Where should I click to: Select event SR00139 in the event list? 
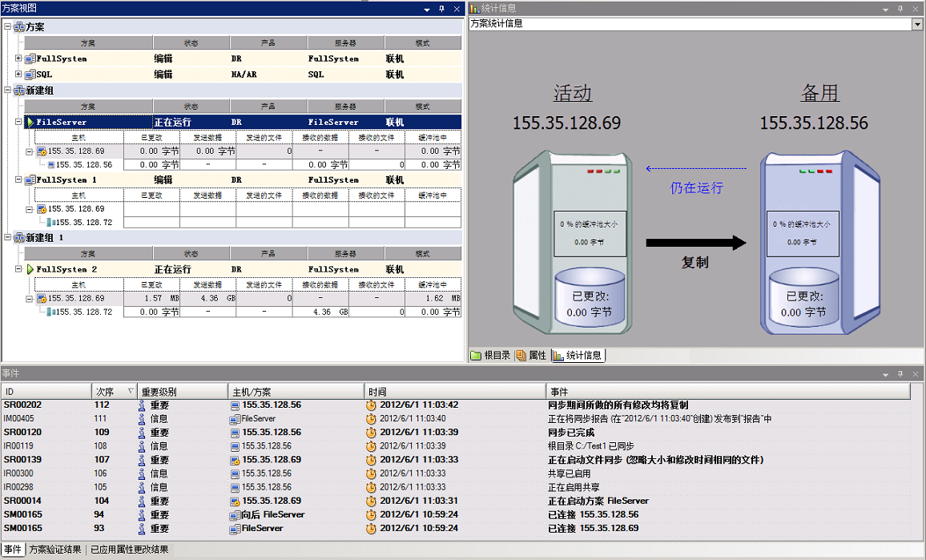point(23,460)
